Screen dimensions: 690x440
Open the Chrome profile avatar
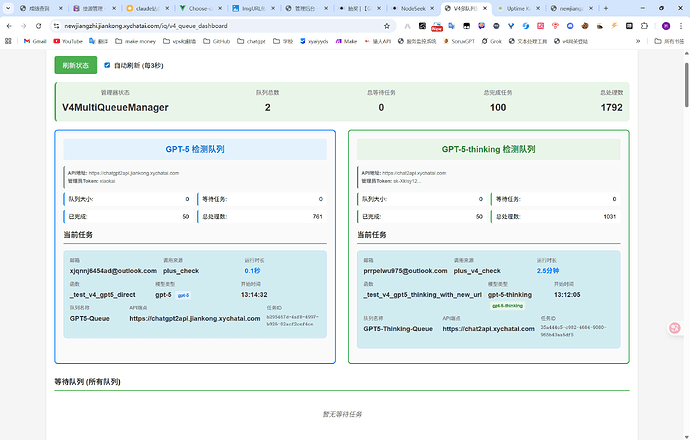point(667,25)
